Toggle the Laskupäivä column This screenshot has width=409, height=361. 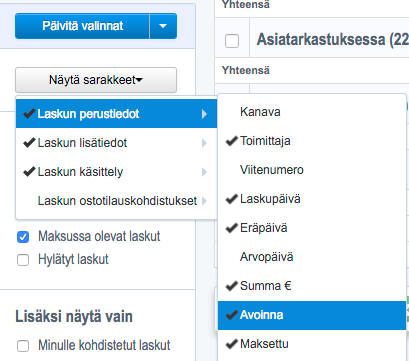coord(312,199)
